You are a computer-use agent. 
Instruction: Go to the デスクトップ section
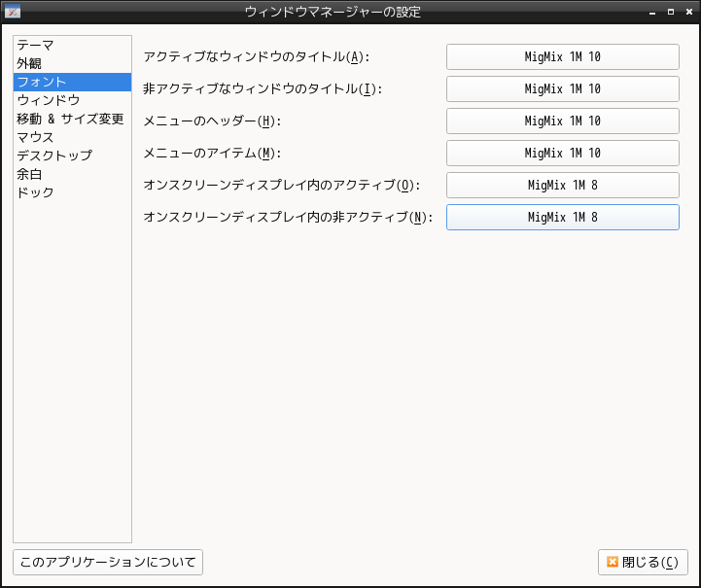point(54,156)
